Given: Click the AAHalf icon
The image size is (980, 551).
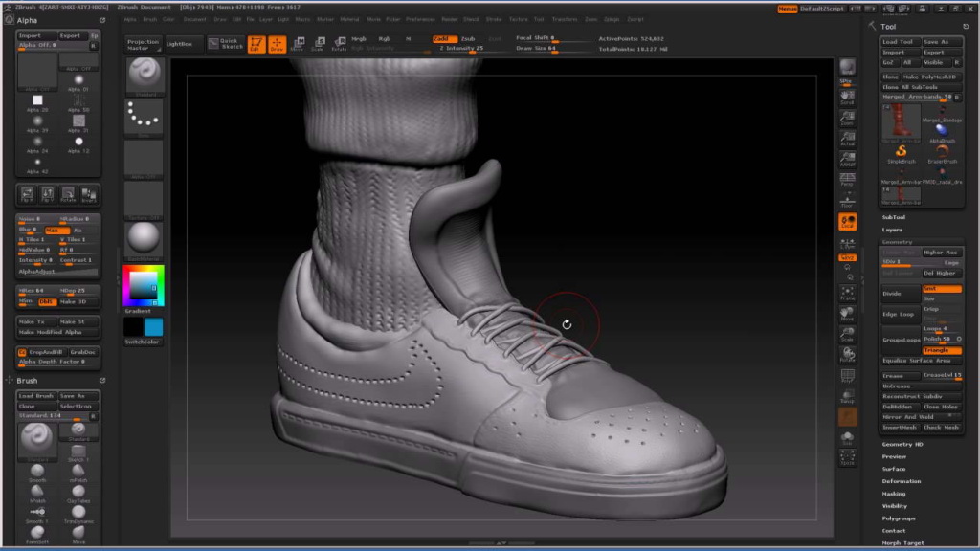Looking at the screenshot, I should click(x=848, y=159).
